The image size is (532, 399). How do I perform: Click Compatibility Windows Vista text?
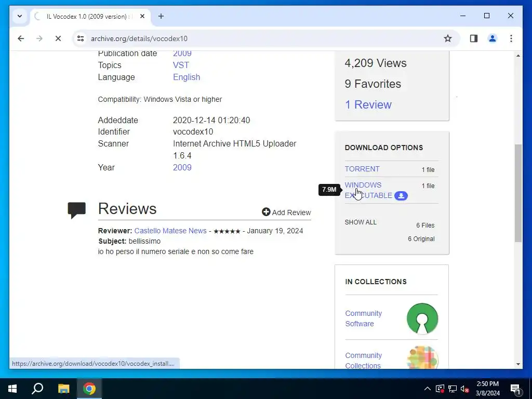(x=160, y=99)
